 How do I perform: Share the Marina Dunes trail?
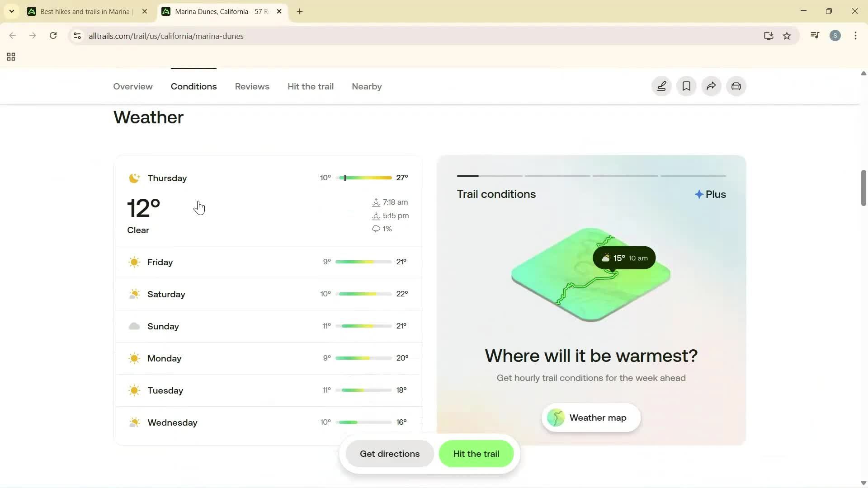(711, 86)
